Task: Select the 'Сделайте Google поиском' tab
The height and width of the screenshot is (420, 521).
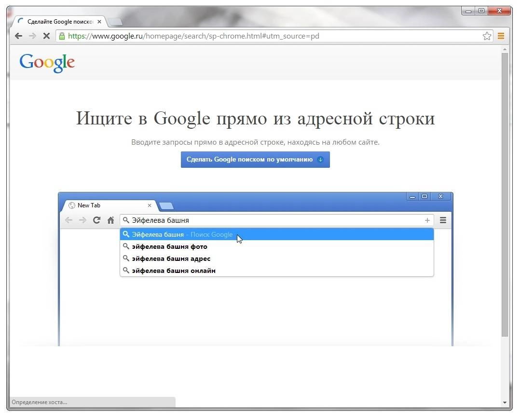Action: (x=60, y=22)
